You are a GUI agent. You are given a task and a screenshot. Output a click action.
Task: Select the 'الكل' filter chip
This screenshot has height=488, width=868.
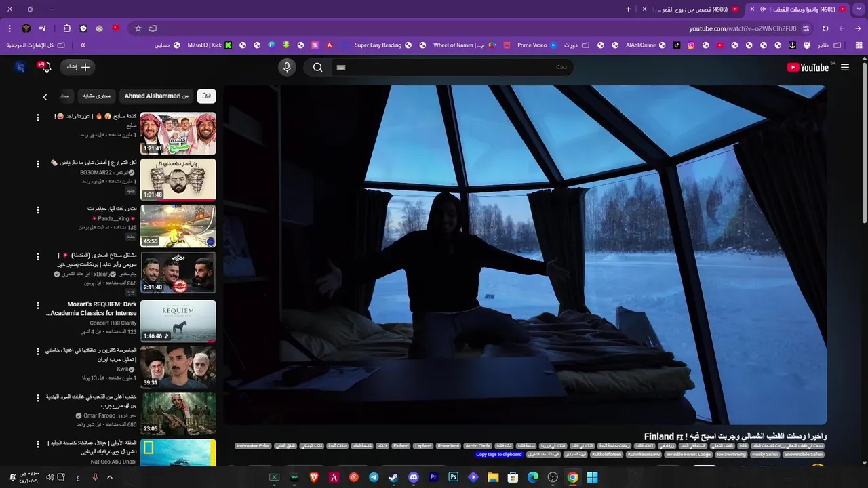coord(206,96)
